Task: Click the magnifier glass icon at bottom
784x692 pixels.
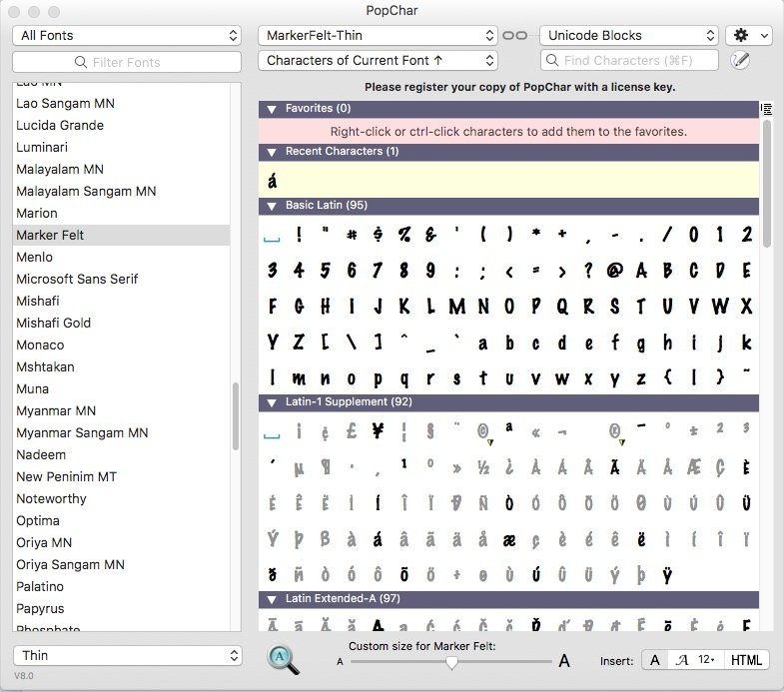Action: click(x=284, y=659)
